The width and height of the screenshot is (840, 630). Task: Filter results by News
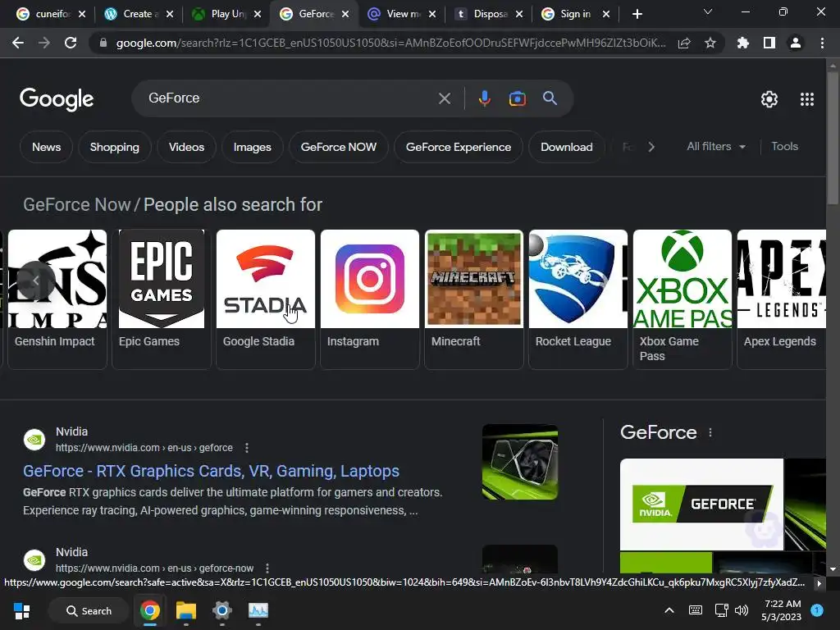click(x=46, y=147)
